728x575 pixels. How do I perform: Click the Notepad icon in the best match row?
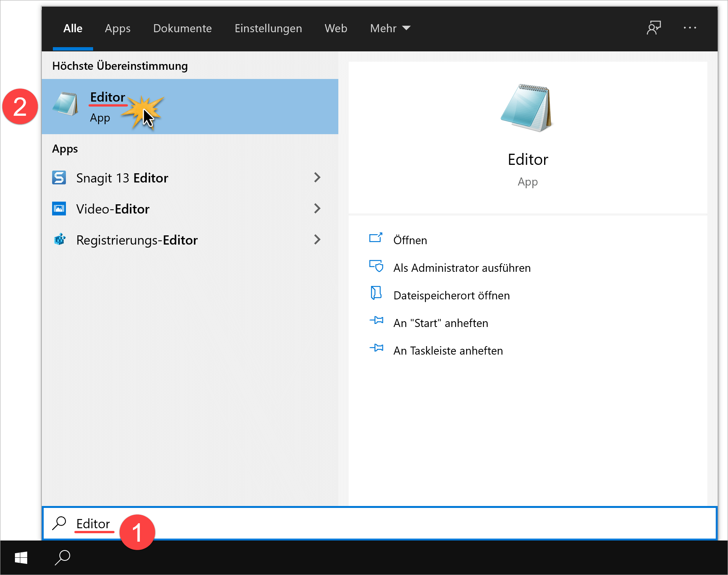(66, 103)
